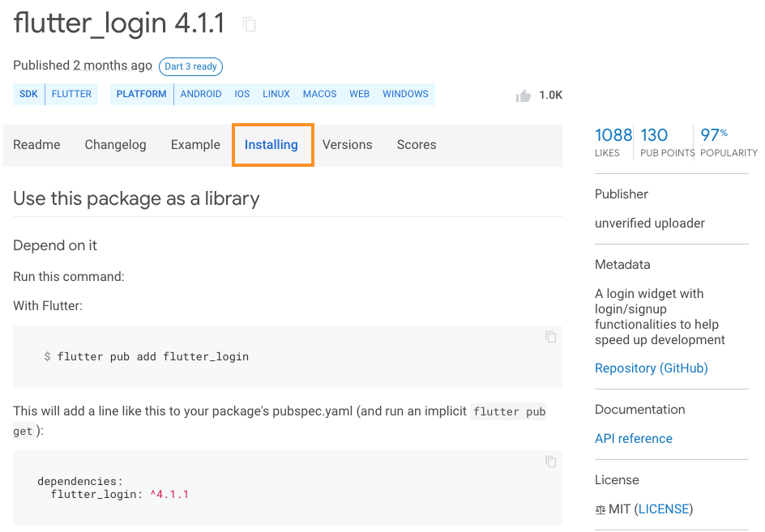
Task: Click the 97% POPULARITY score
Action: point(729,142)
